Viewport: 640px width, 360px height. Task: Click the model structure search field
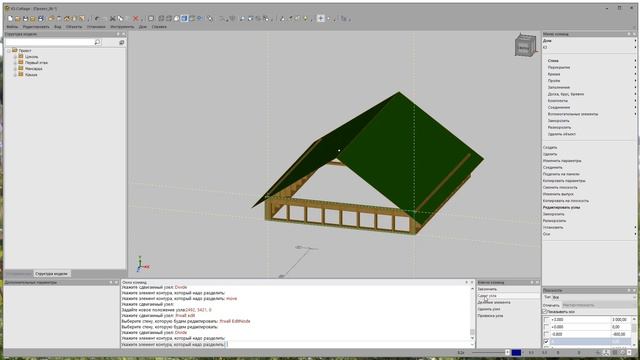pyautogui.click(x=49, y=42)
